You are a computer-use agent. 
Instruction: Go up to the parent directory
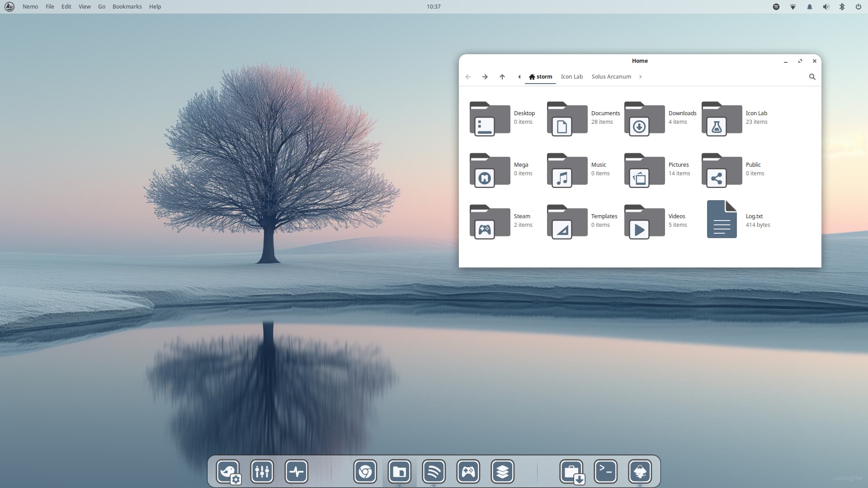[502, 77]
